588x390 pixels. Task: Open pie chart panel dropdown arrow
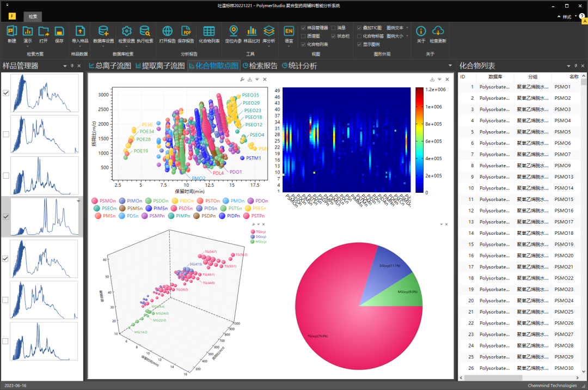(441, 224)
